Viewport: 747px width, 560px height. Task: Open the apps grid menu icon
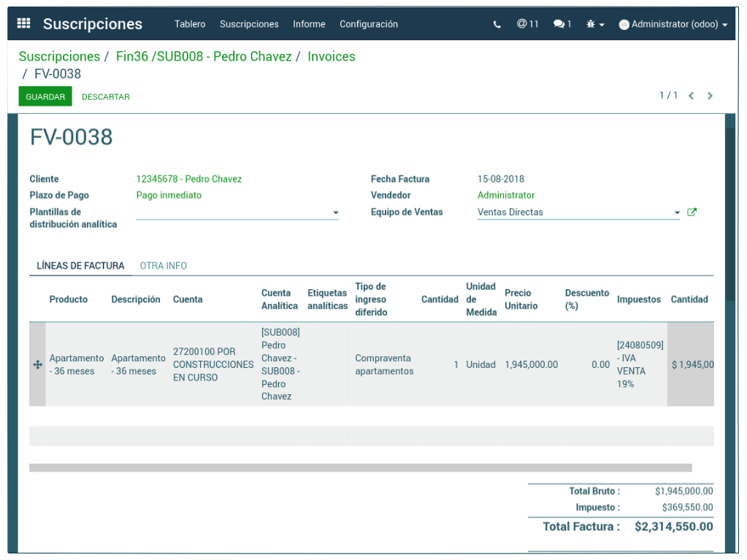[23, 23]
